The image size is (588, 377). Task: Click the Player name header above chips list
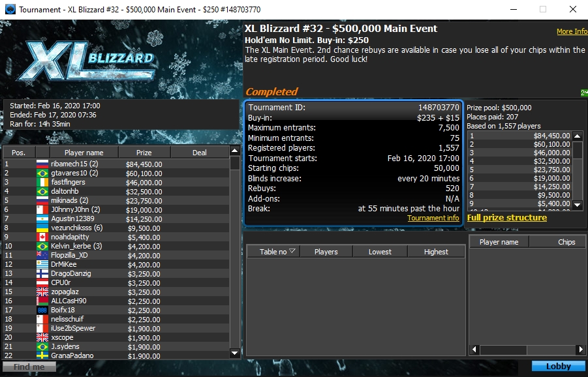pyautogui.click(x=499, y=242)
